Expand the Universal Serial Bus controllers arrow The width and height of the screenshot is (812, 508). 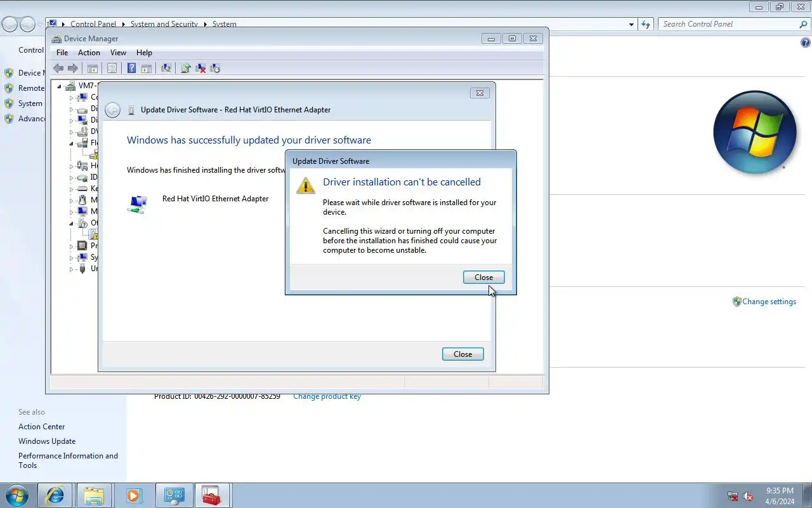click(71, 269)
